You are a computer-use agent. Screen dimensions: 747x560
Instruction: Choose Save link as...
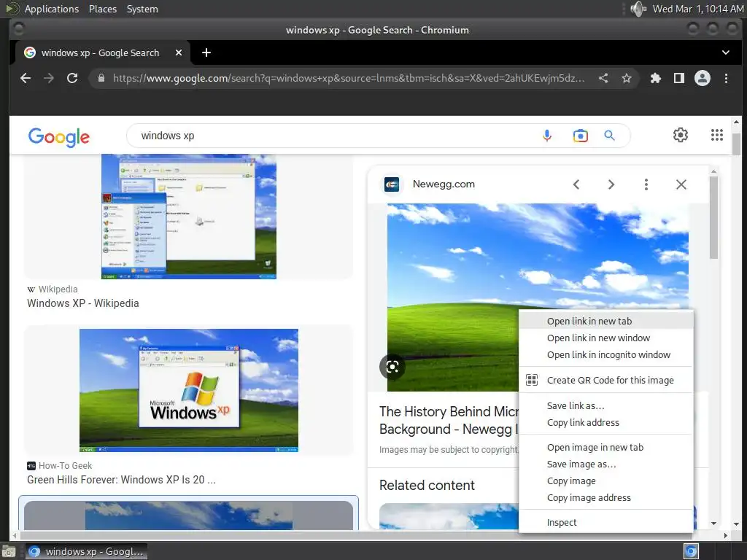click(605, 405)
